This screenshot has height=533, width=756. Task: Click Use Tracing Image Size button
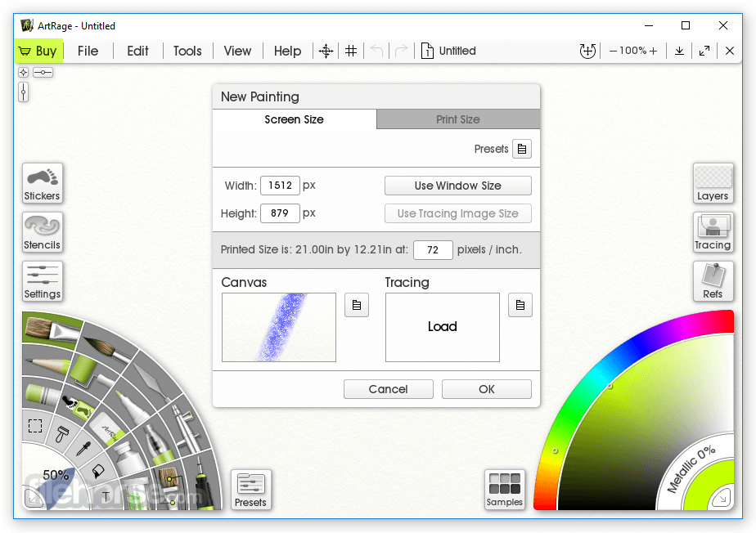[458, 213]
